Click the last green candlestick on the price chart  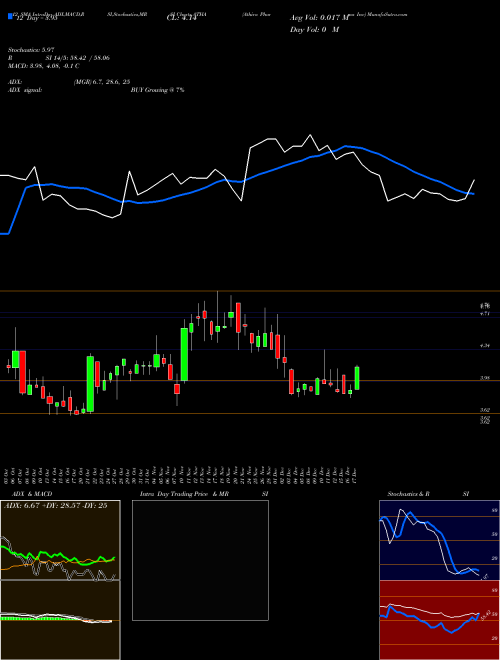[x=357, y=378]
